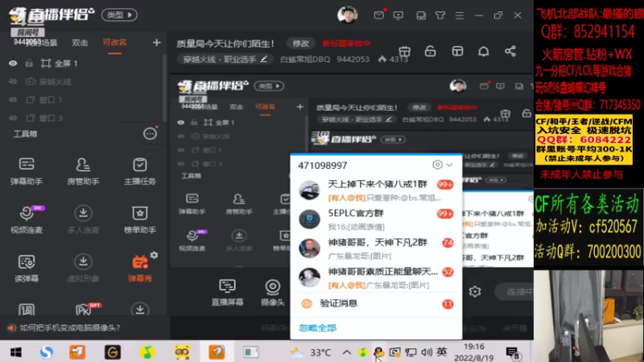Select the 窗口 3 source row

coord(82,117)
